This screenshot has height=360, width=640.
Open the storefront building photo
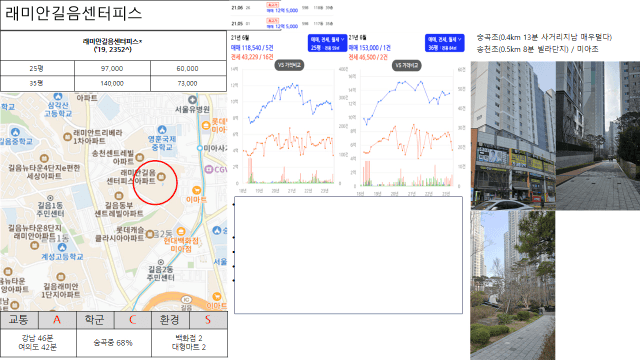(513, 136)
